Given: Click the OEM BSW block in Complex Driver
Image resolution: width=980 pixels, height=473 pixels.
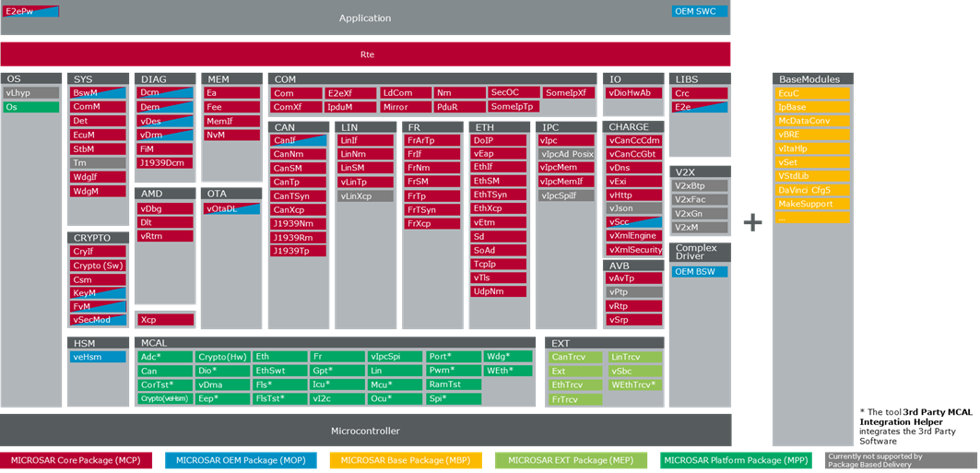Looking at the screenshot, I should pos(700,272).
